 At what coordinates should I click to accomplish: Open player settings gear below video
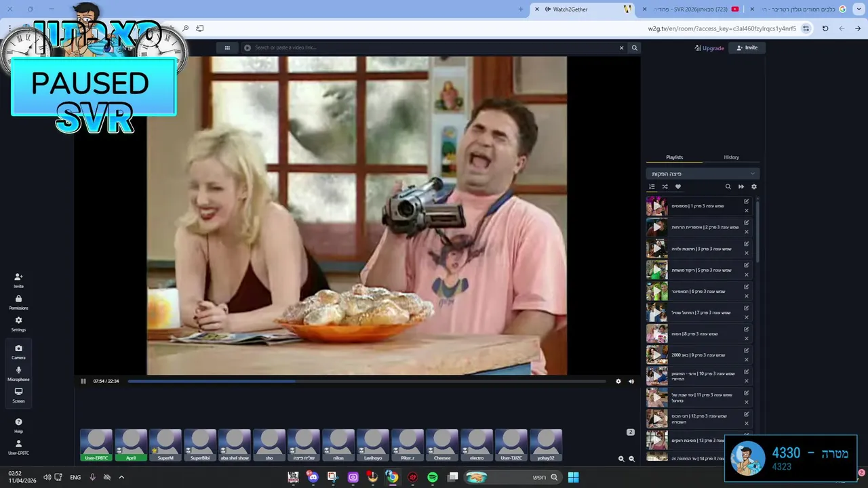click(618, 381)
